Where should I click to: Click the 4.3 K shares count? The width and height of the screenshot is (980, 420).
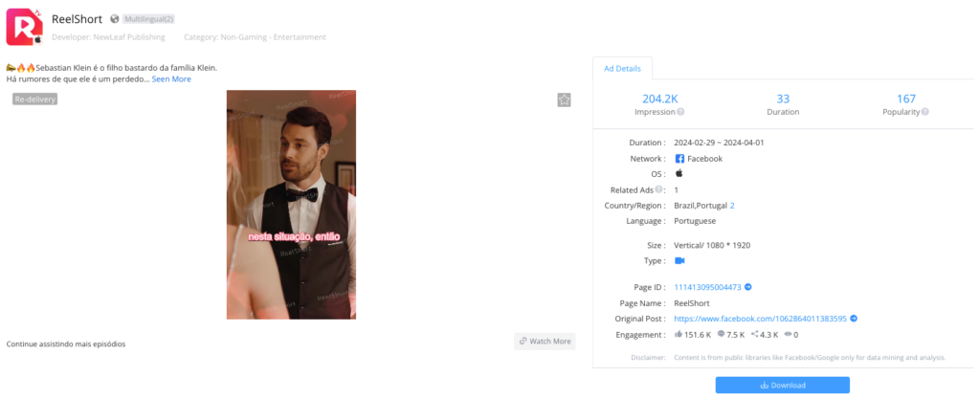769,335
